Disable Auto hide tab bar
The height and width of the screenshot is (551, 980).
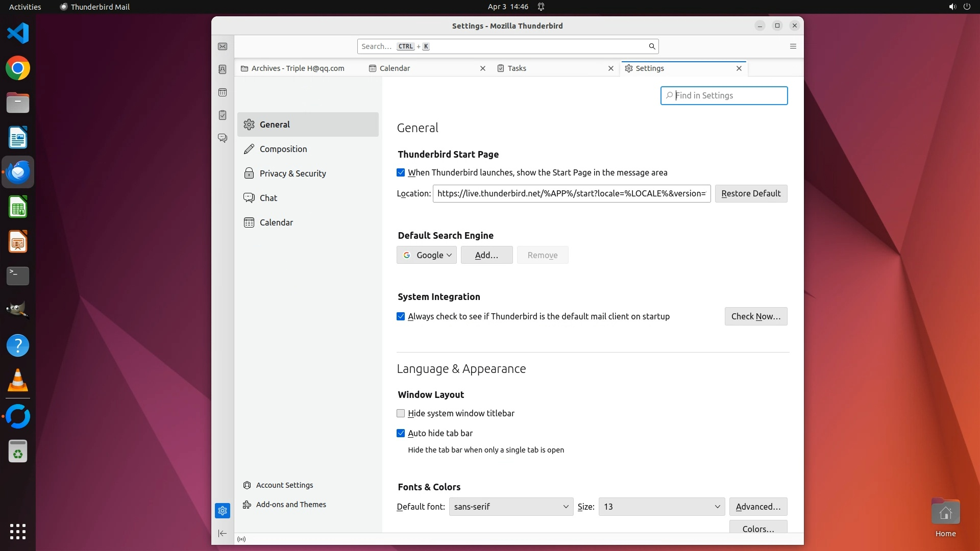[401, 434]
